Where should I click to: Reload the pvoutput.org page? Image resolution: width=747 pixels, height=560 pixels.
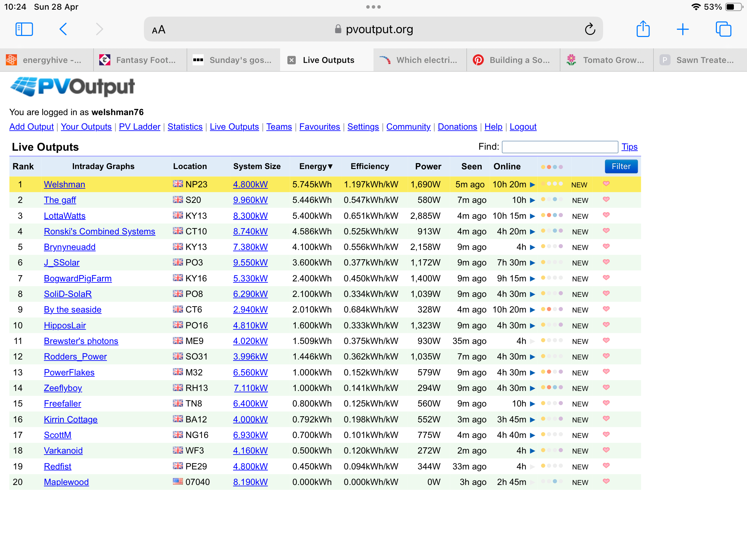tap(590, 29)
